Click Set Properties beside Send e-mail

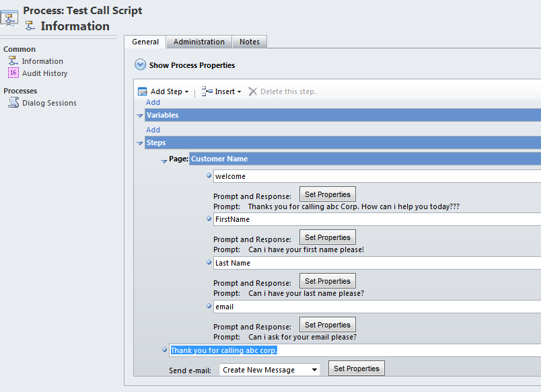(356, 368)
